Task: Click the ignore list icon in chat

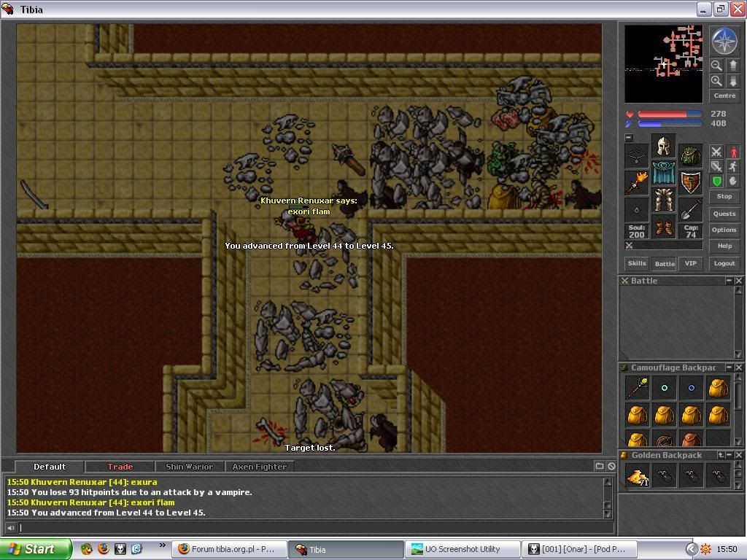Action: [x=611, y=466]
